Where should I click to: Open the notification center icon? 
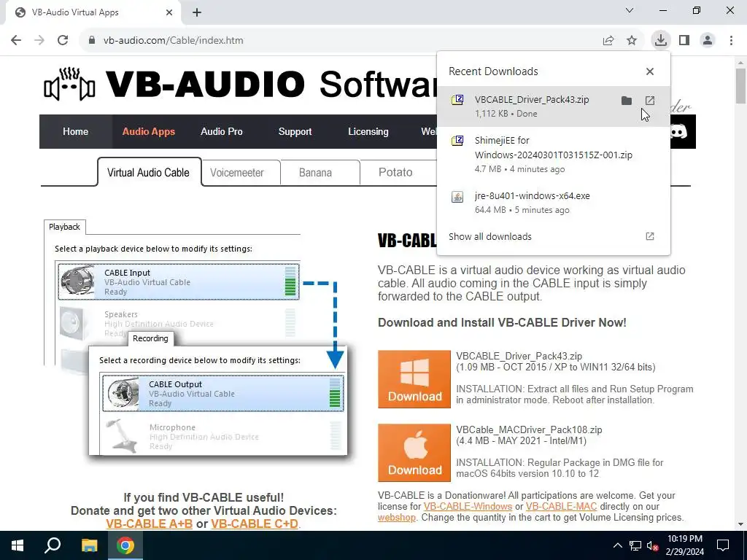point(723,545)
